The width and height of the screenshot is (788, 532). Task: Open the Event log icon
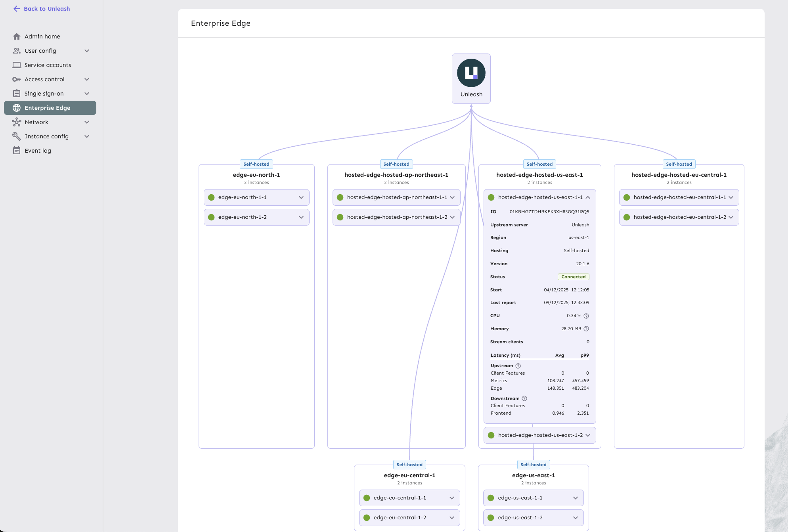(x=17, y=150)
